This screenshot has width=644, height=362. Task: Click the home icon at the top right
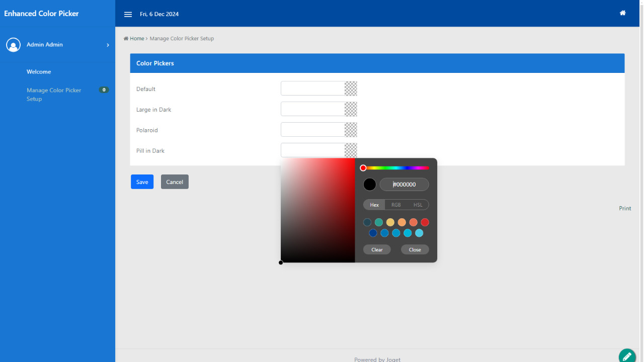coord(622,13)
